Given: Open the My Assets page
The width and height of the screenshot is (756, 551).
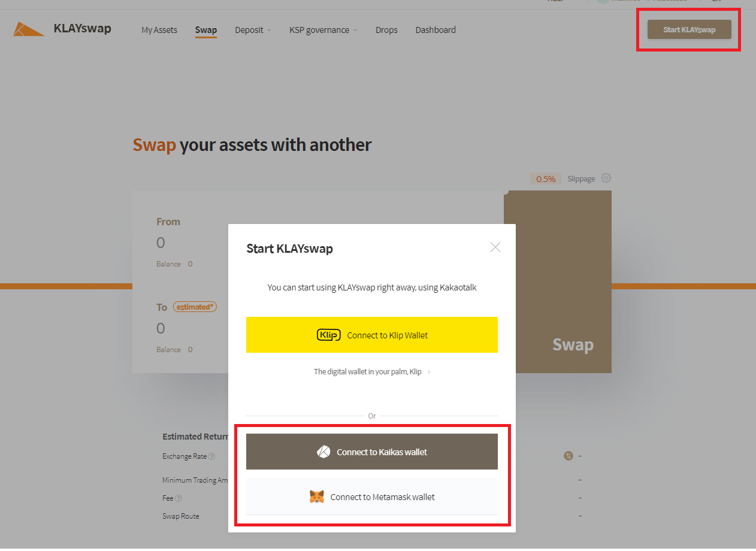Looking at the screenshot, I should [x=159, y=30].
